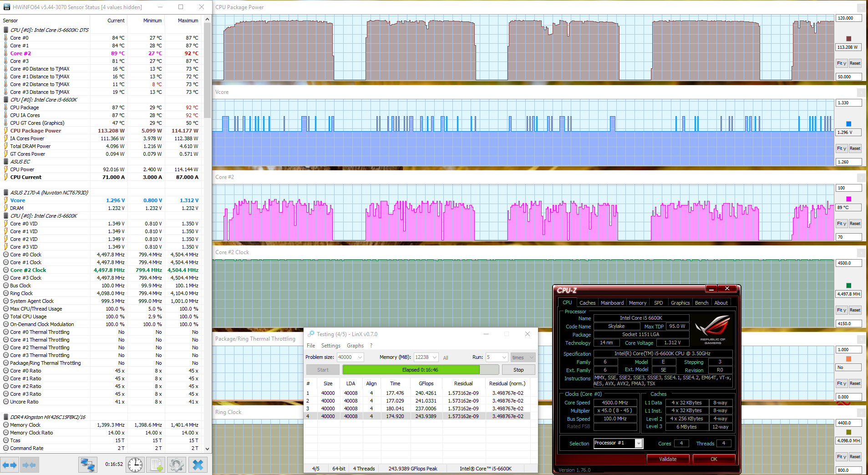Click the 4500.0 maximum field of Core #2 Clock graph
This screenshot has height=475, width=868.
[848, 263]
